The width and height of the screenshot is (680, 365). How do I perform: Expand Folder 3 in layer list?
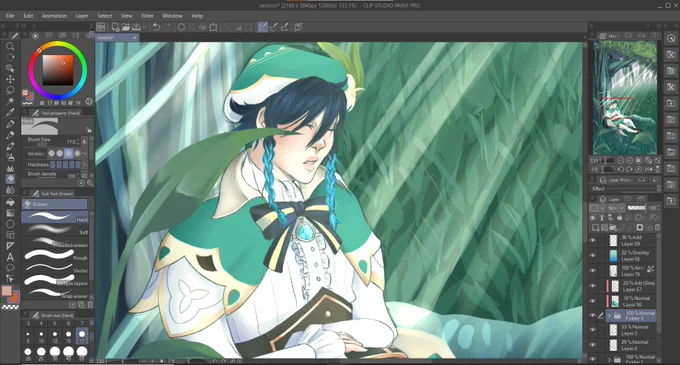(x=609, y=316)
